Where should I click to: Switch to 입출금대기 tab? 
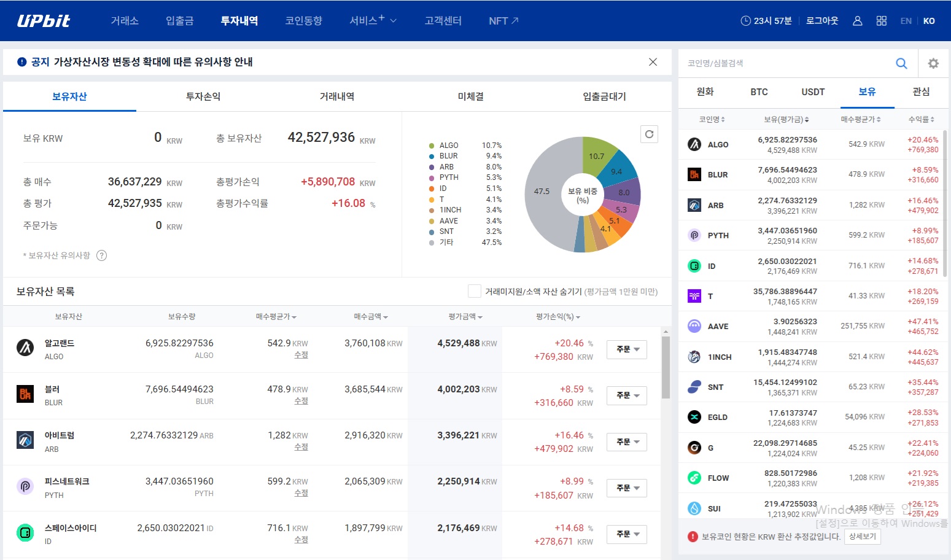click(x=604, y=96)
